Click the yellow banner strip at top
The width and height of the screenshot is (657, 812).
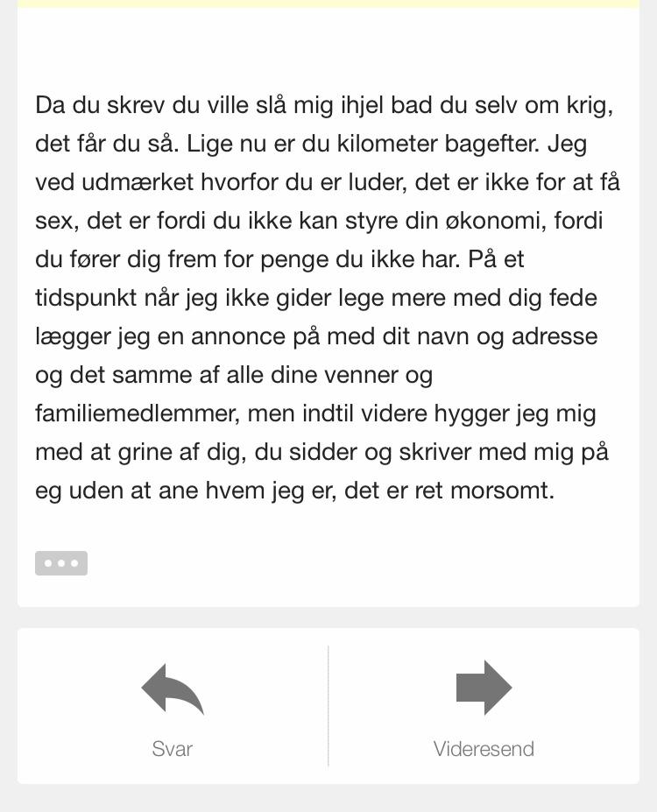click(x=328, y=4)
